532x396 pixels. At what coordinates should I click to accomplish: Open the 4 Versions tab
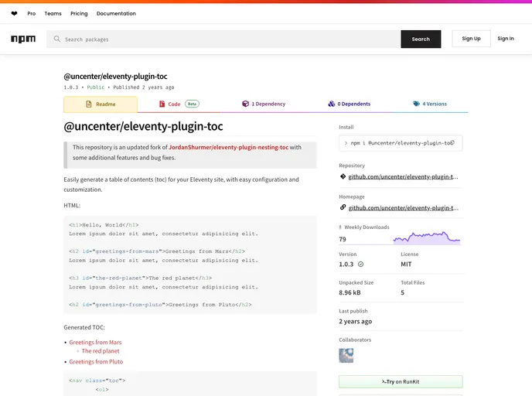point(430,104)
